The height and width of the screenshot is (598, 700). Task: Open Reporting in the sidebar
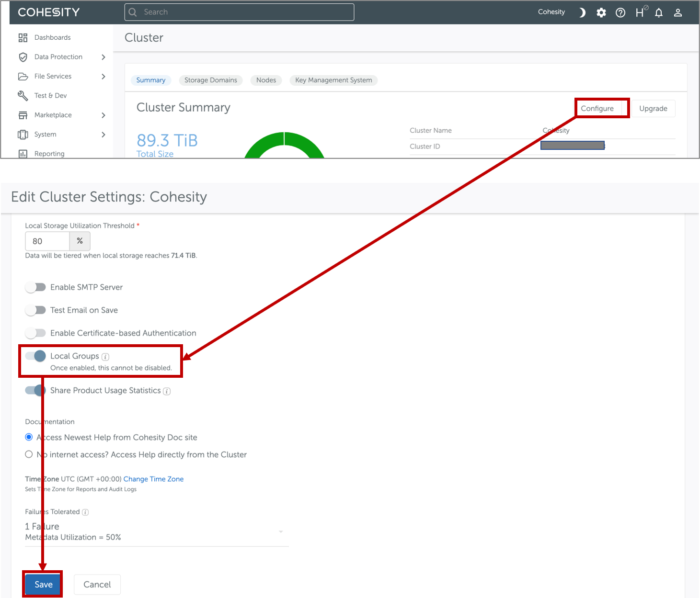tap(49, 154)
